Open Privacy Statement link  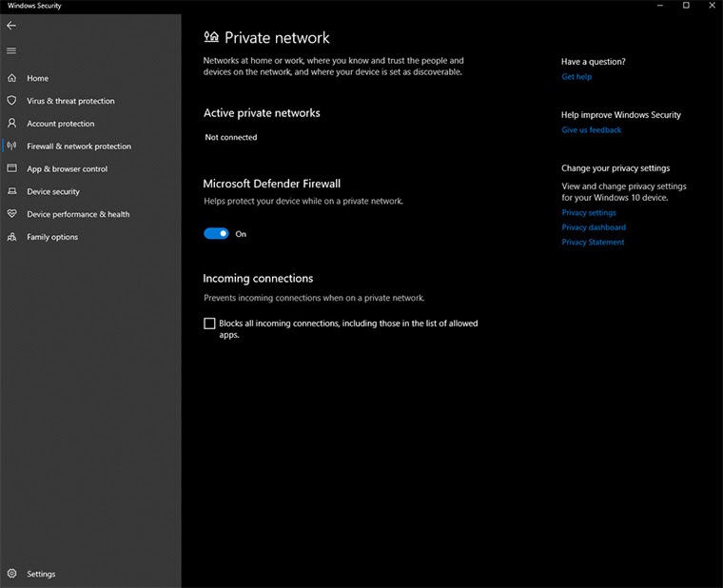pos(593,242)
